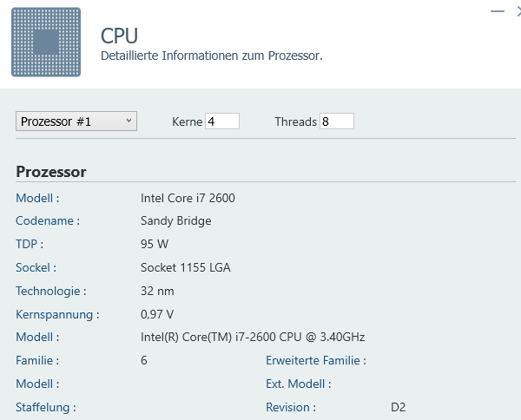This screenshot has width=521, height=420.
Task: Select the '0,97 V' Kernspannung value
Action: [157, 314]
